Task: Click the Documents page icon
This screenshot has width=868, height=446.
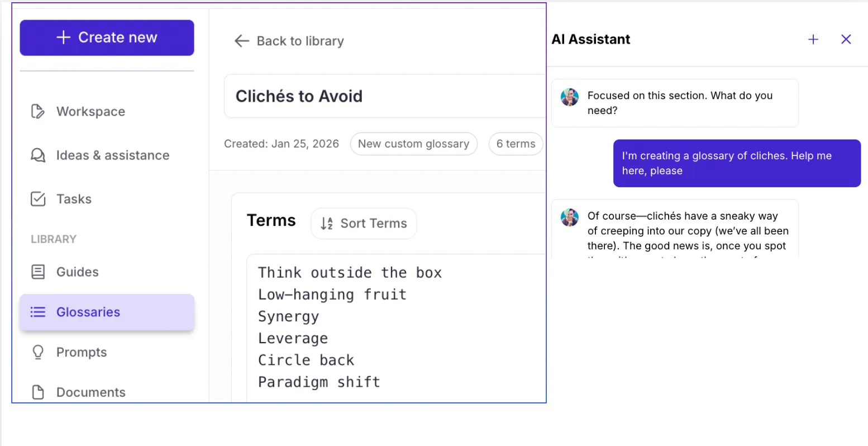Action: [37, 392]
